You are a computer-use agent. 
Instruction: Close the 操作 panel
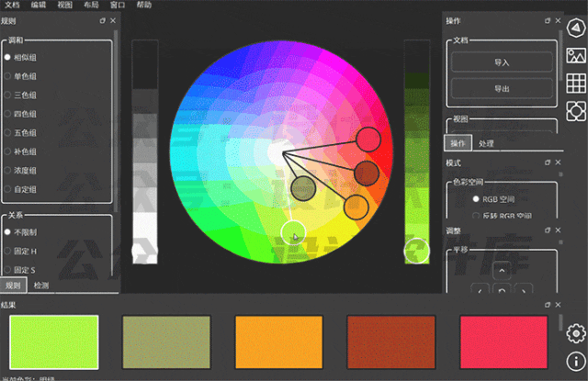pyautogui.click(x=558, y=21)
